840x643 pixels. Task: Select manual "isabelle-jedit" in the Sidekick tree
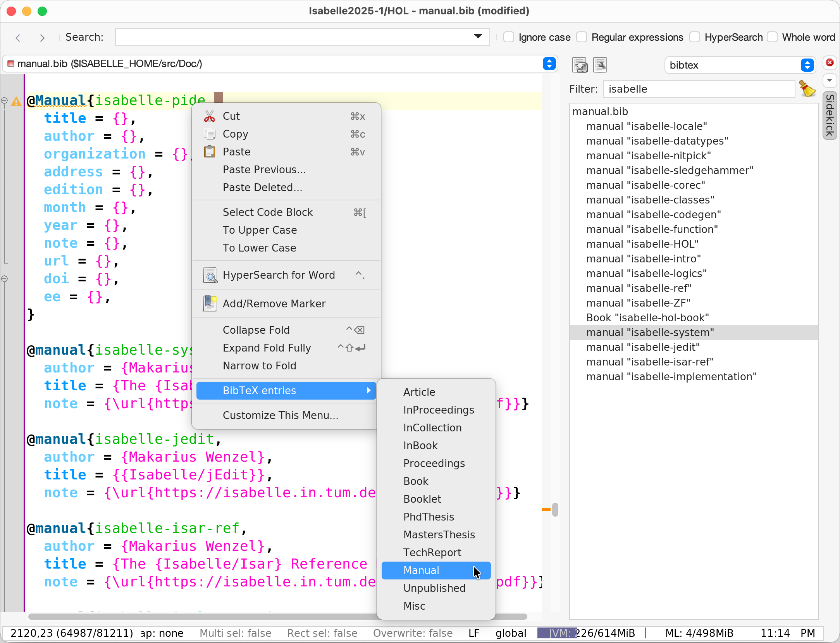coord(642,347)
